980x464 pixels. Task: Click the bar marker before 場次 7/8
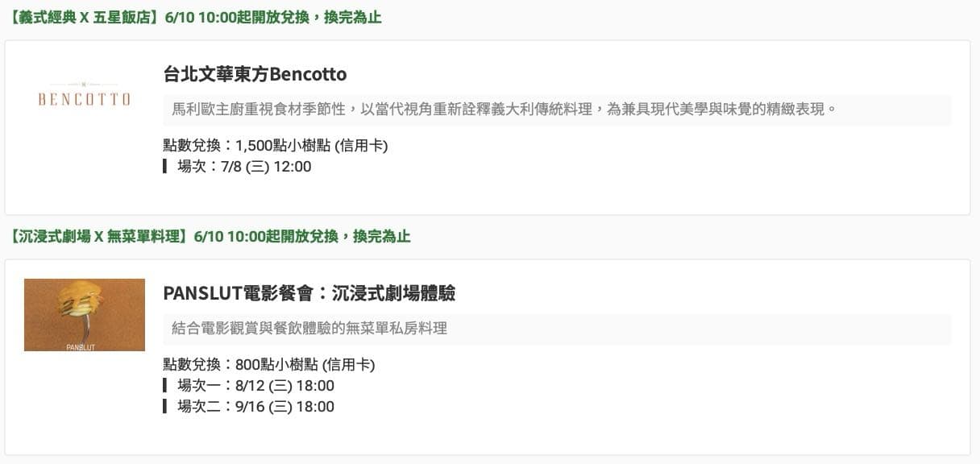click(x=164, y=167)
